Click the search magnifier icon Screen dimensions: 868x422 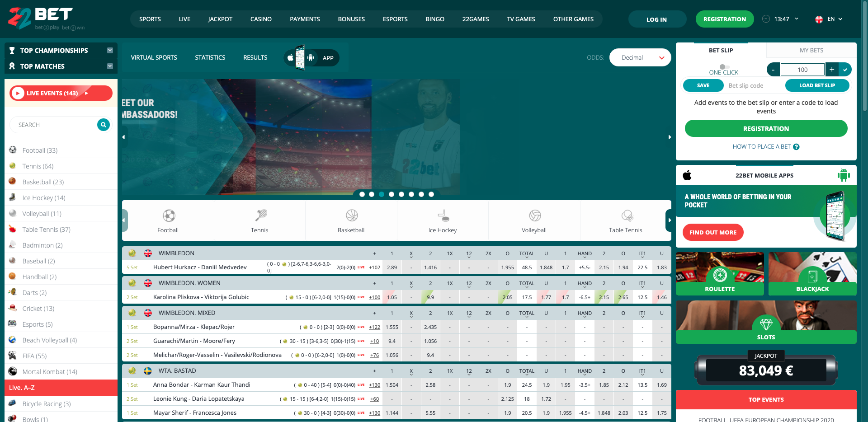pyautogui.click(x=104, y=125)
